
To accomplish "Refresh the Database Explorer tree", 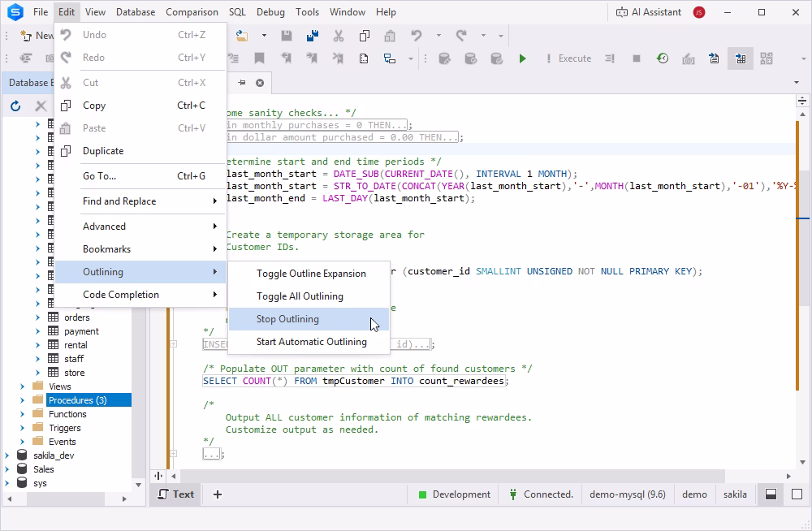I will pos(15,106).
